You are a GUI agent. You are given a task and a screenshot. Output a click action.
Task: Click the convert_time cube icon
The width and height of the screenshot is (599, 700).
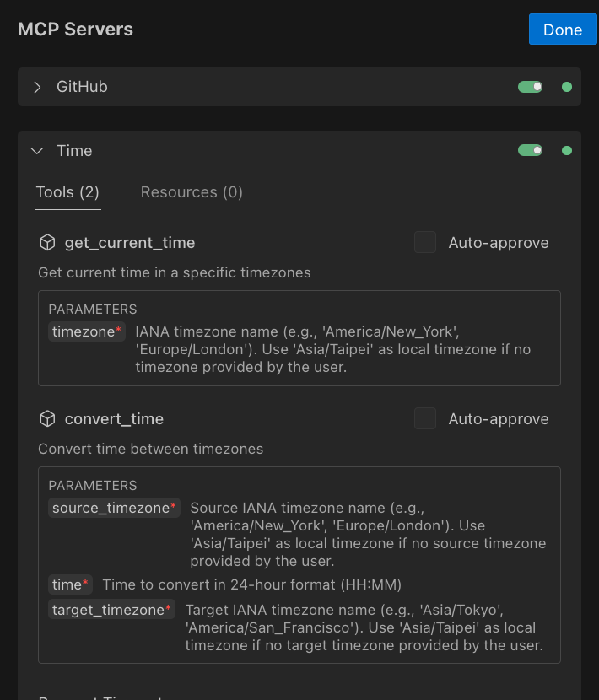pyautogui.click(x=48, y=419)
